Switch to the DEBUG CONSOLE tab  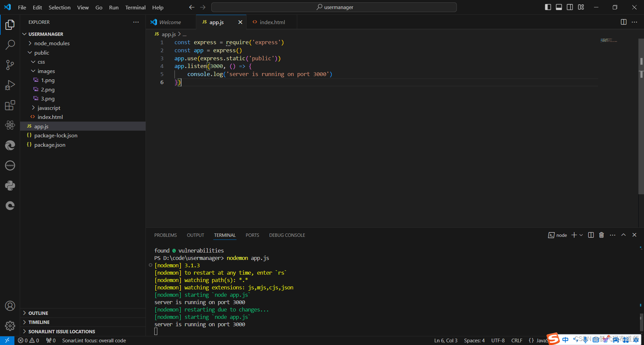click(x=287, y=235)
